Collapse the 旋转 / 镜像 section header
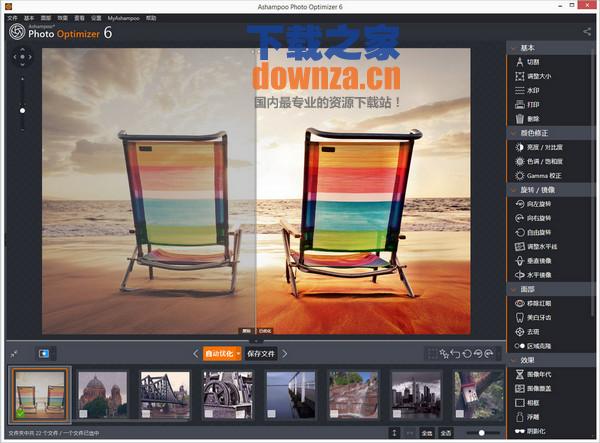This screenshot has height=443, width=600. click(x=549, y=190)
